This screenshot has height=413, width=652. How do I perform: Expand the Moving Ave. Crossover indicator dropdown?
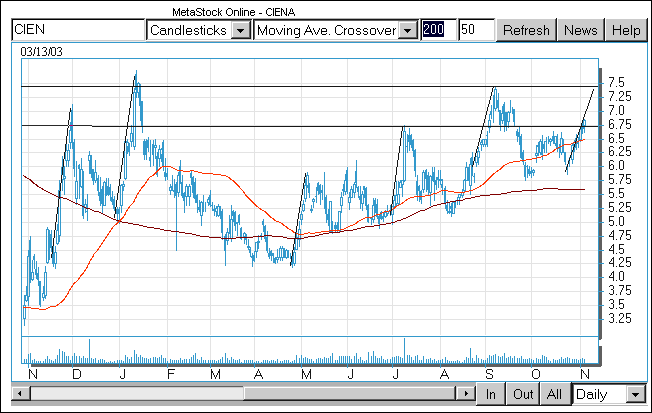(408, 30)
